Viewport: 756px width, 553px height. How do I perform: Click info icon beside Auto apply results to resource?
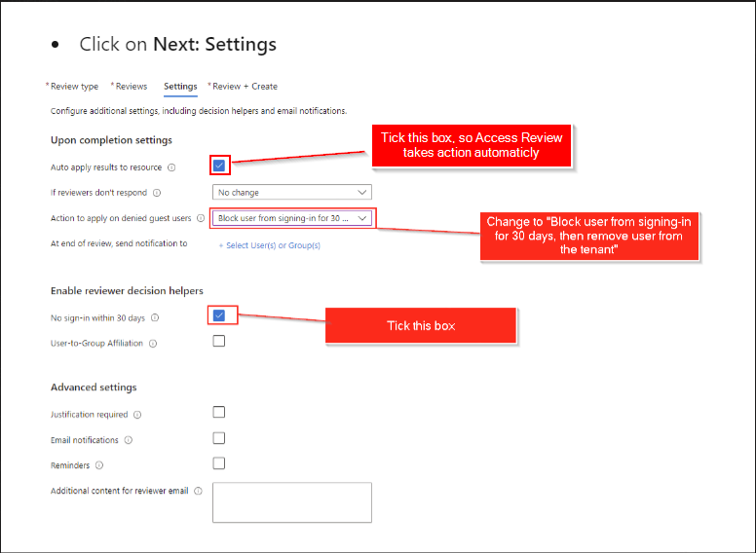pyautogui.click(x=171, y=167)
